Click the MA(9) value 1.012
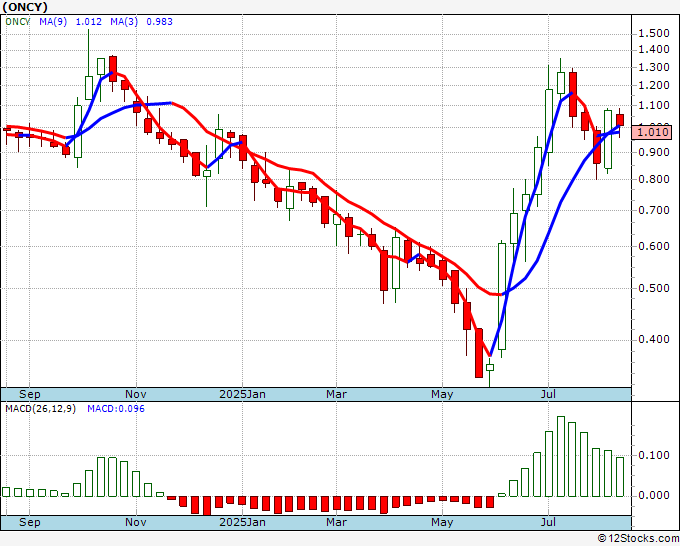This screenshot has width=680, height=546. [88, 22]
